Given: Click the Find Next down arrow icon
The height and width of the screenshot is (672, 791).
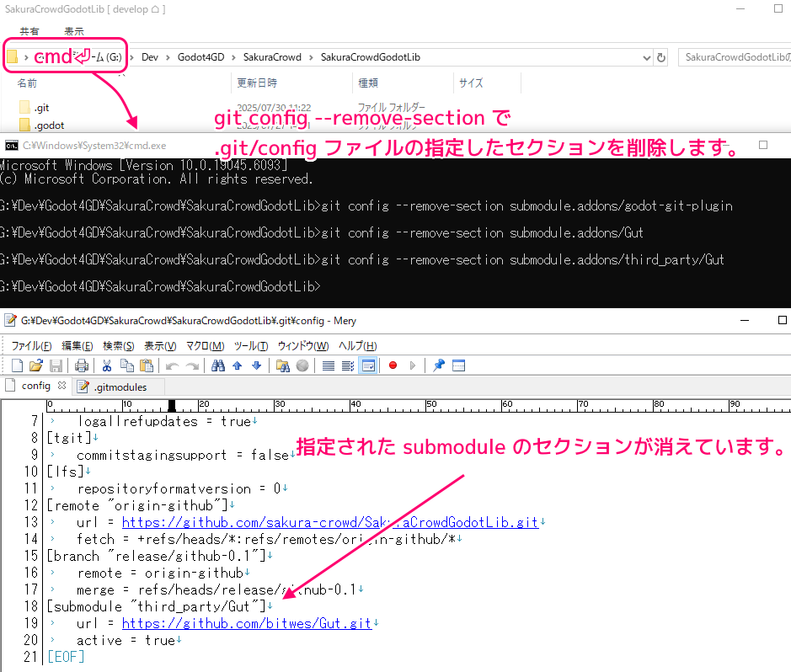Looking at the screenshot, I should click(256, 365).
